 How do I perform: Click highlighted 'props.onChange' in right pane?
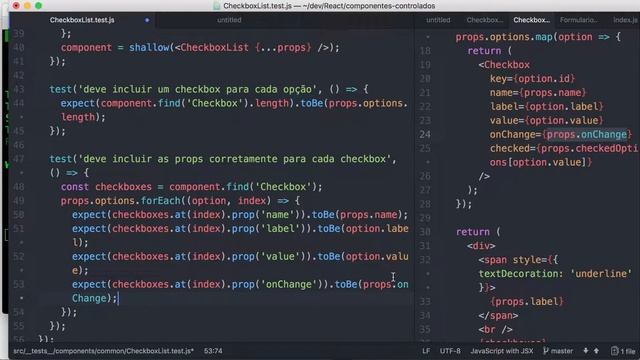tap(587, 134)
